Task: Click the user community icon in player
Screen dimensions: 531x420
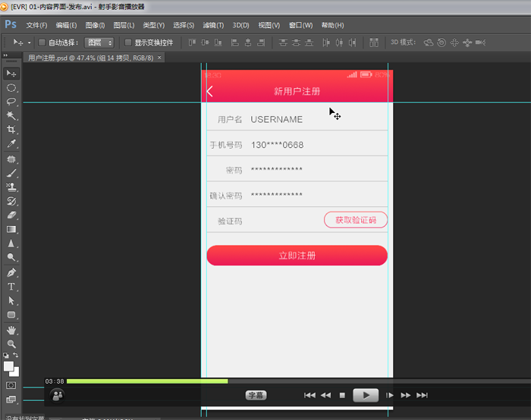Action: point(58,395)
